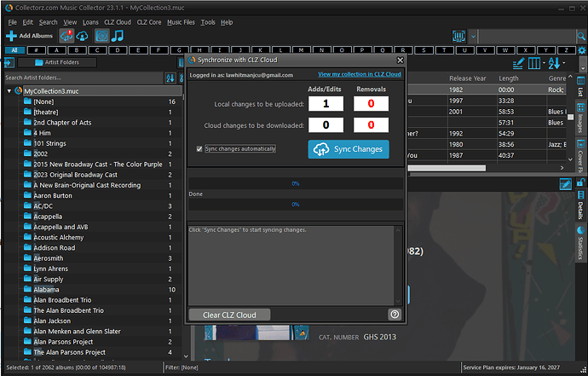The width and height of the screenshot is (588, 376).
Task: Click the unlock padlock icon
Action: point(580,182)
